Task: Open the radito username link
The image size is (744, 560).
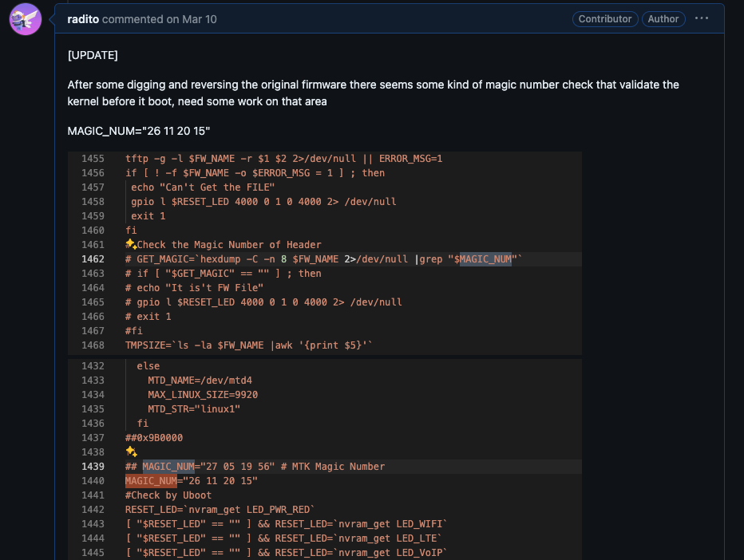Action: (x=83, y=19)
